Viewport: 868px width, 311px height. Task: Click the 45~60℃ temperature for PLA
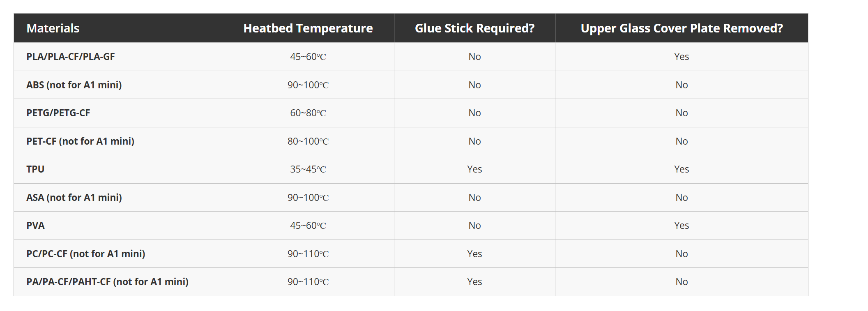[308, 57]
